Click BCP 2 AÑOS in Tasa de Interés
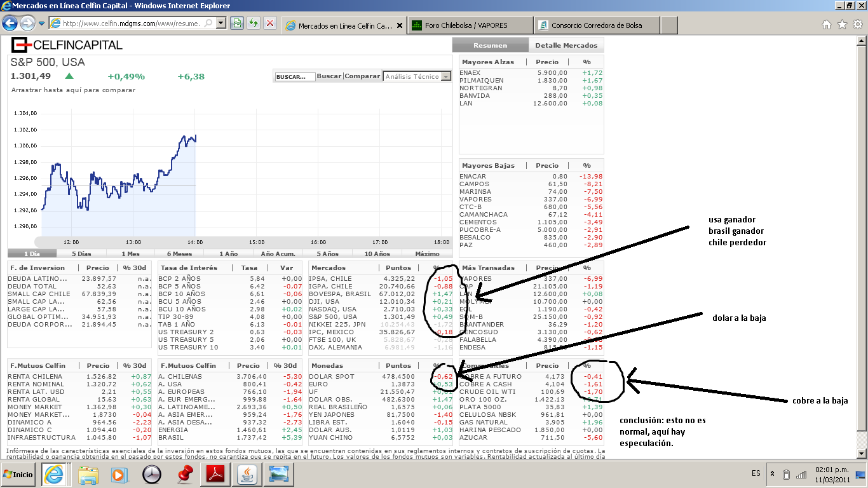 point(179,279)
